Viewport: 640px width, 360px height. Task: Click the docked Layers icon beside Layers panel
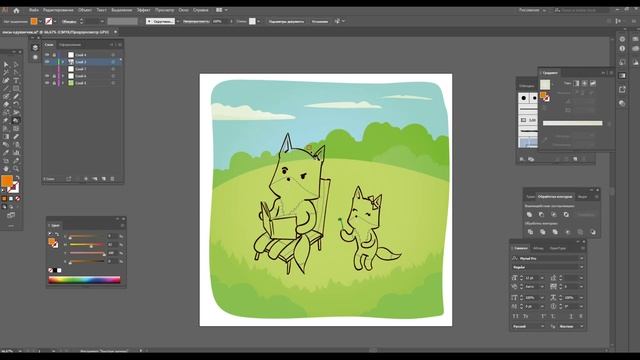click(35, 48)
